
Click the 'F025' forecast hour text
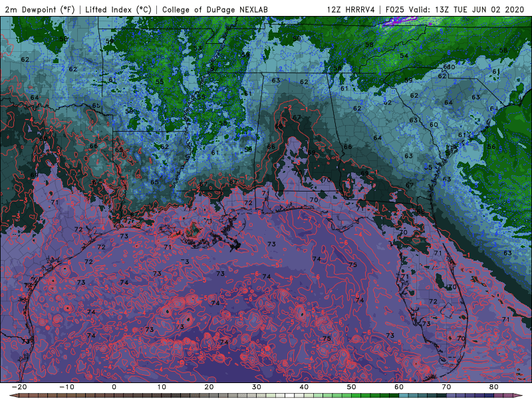click(x=395, y=10)
